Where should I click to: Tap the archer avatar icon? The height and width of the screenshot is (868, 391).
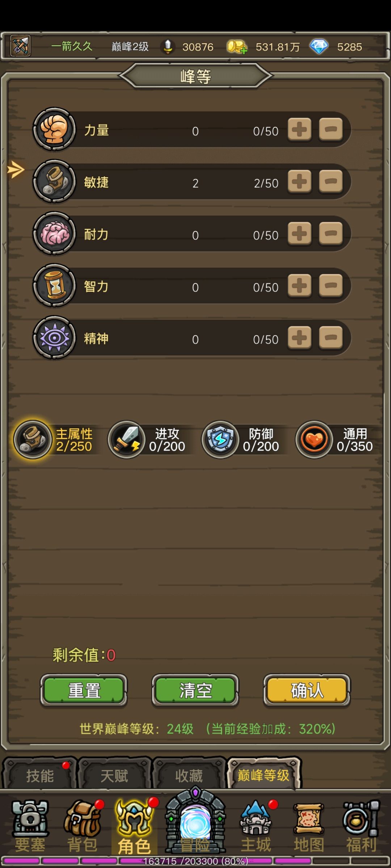[20, 46]
